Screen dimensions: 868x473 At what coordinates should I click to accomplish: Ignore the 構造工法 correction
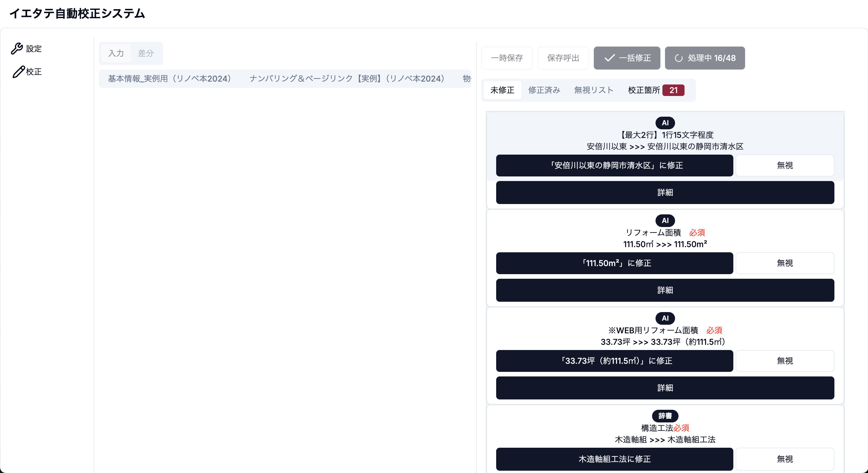point(785,459)
